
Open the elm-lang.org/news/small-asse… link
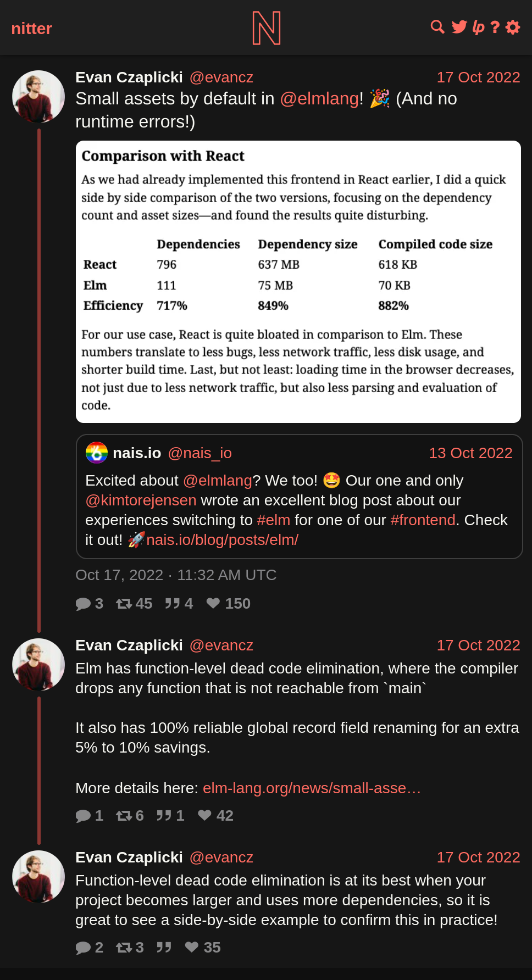[312, 788]
